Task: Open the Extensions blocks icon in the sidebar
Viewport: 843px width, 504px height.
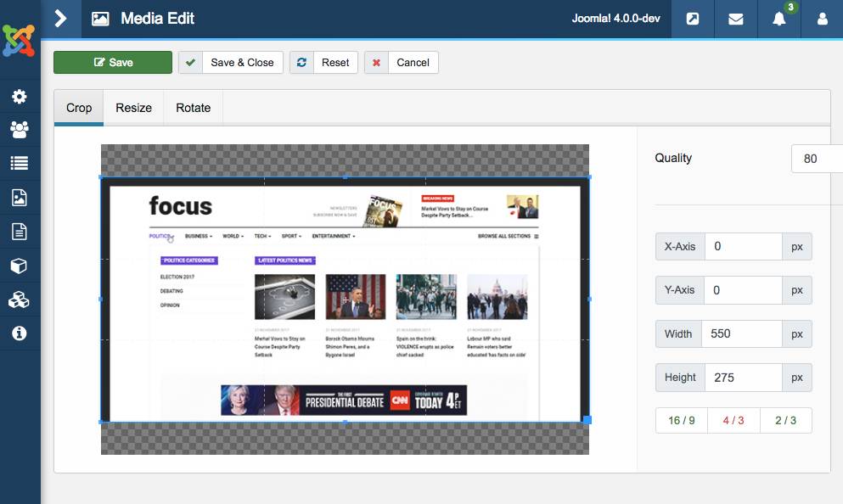Action: (x=19, y=298)
